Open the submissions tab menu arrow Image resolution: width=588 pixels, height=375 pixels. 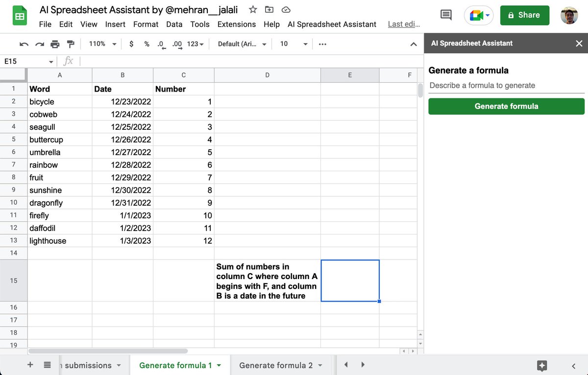coord(119,365)
